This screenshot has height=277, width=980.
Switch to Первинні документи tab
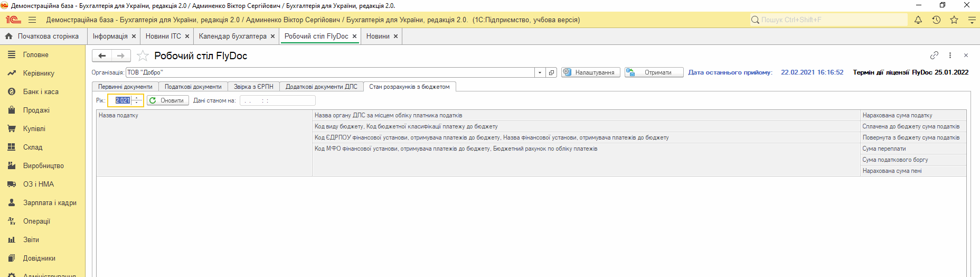coord(125,87)
